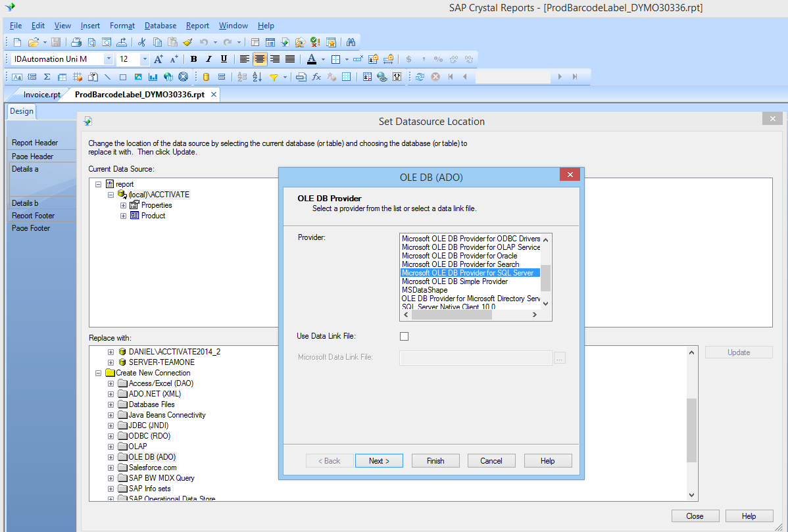Click the provider list horizontal scrollbar thumb
Screen dimensions: 788x532
click(x=451, y=315)
